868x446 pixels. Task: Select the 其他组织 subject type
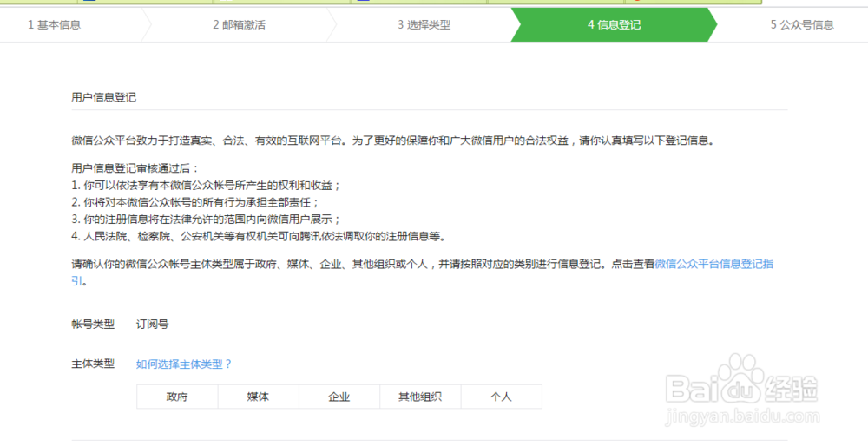[420, 397]
